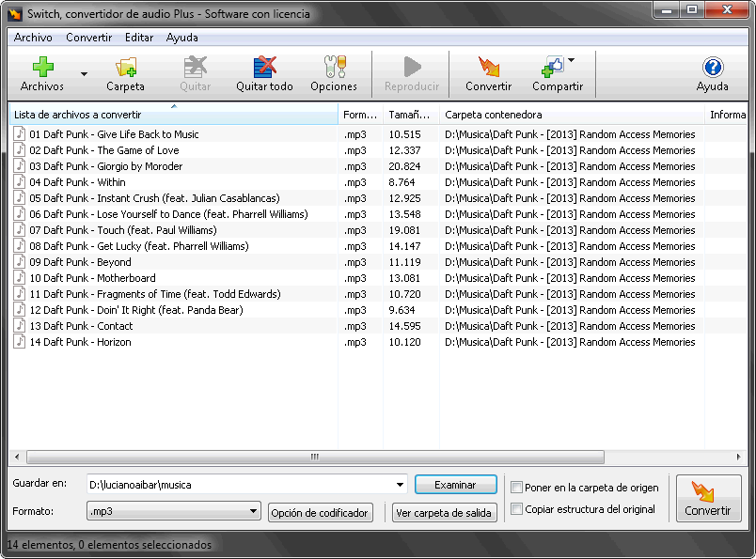Click the size value 9.634
Viewport: 756px width, 559px height.
pyautogui.click(x=402, y=310)
